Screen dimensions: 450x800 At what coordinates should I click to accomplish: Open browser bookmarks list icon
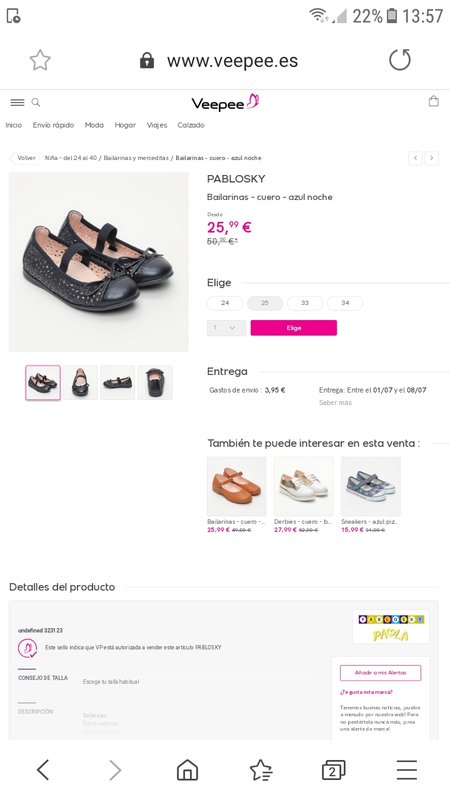(261, 769)
